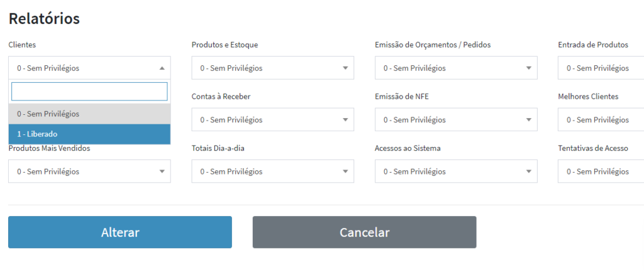Screen dimensions: 644x270
Task: Open the Produtos Mais Vendidos dropdown
Action: click(89, 171)
